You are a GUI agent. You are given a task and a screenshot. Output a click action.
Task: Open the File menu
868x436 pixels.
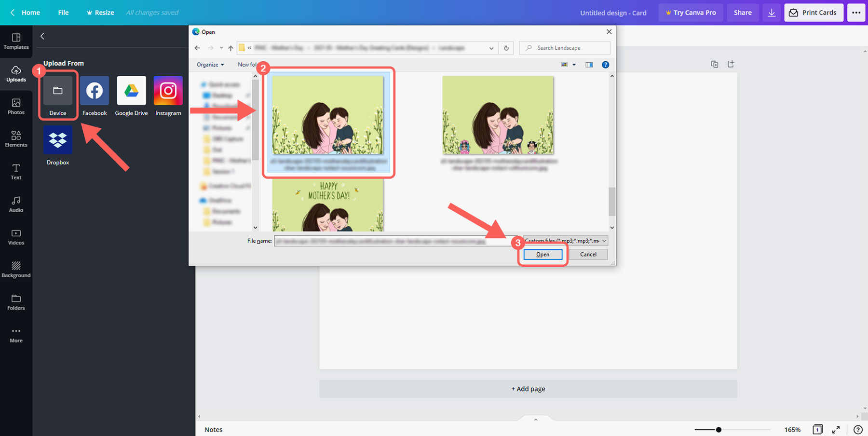coord(63,13)
